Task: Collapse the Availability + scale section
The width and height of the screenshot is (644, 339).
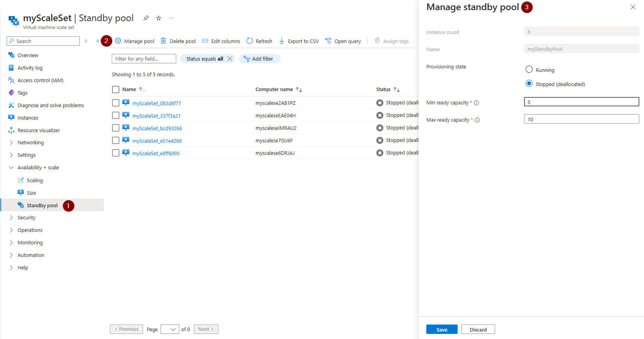Action: (11, 167)
